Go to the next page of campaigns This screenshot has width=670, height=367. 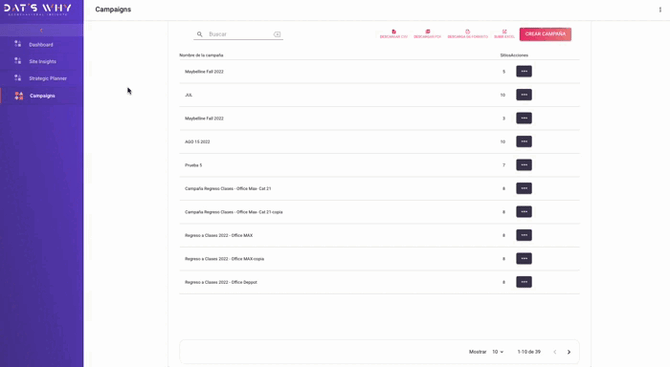569,352
